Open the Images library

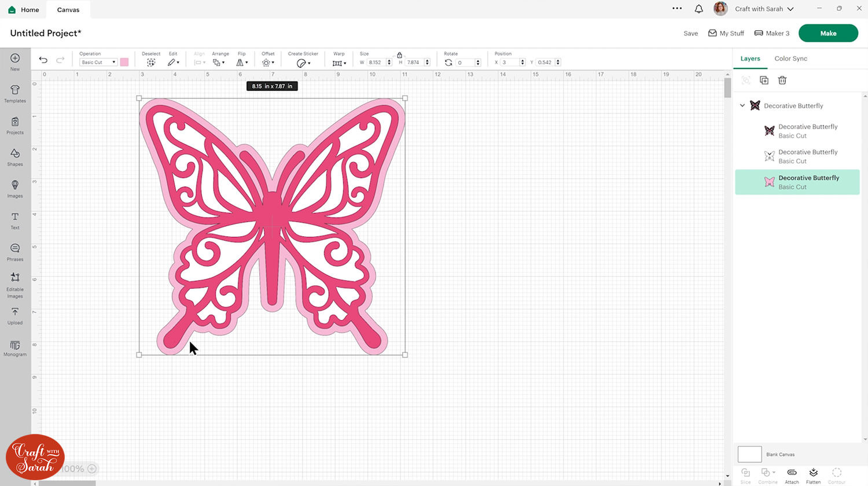[15, 188]
